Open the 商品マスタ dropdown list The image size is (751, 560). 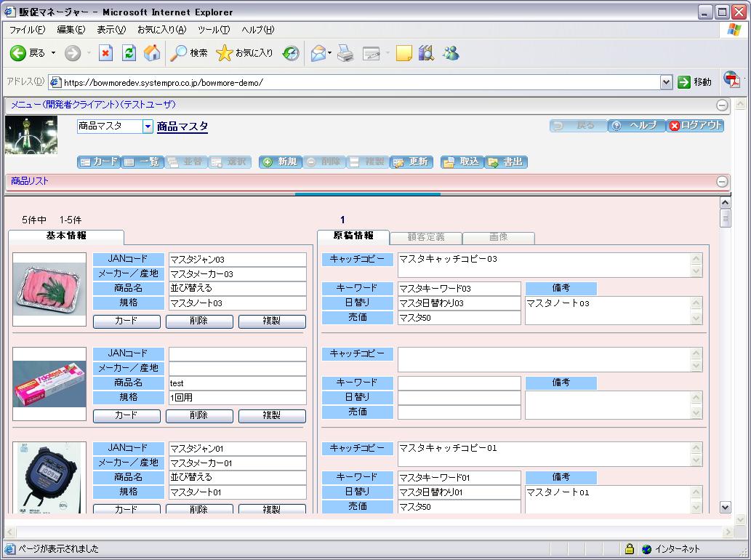[x=148, y=127]
